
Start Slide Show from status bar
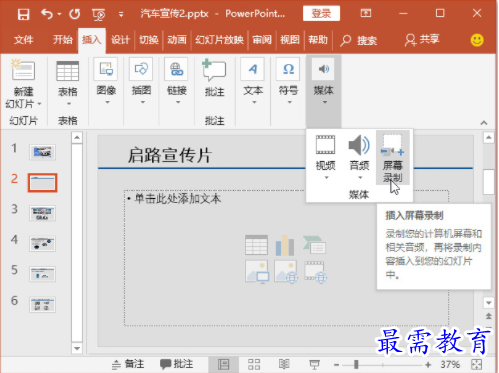[x=314, y=364]
